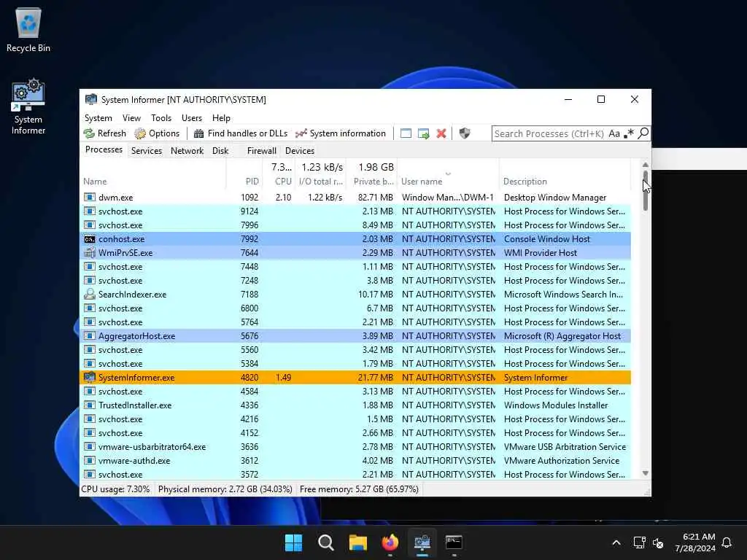Image resolution: width=747 pixels, height=560 pixels.
Task: Click the find window and thread icon
Action: click(424, 133)
